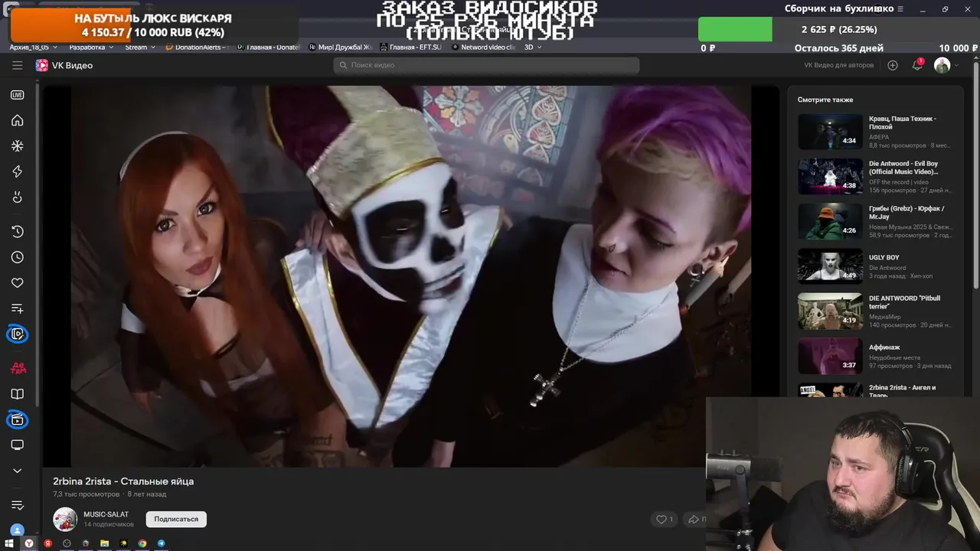Expand the Stream bookmarks folder
The image size is (980, 551).
[140, 47]
